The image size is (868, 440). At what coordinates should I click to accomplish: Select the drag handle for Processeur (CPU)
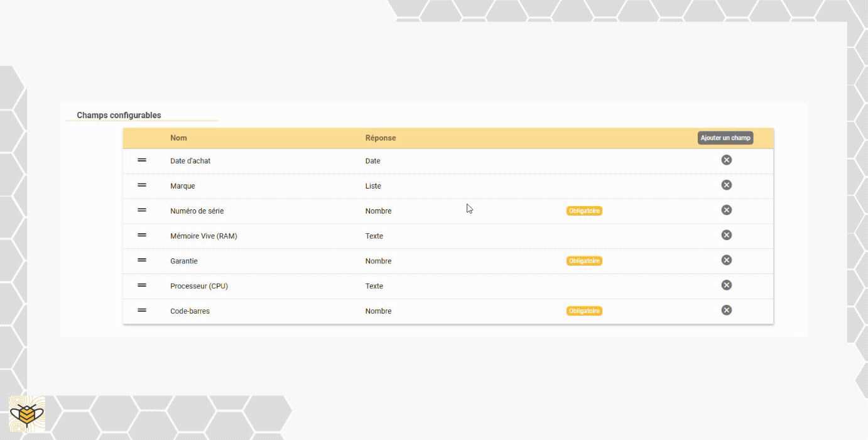coord(142,285)
